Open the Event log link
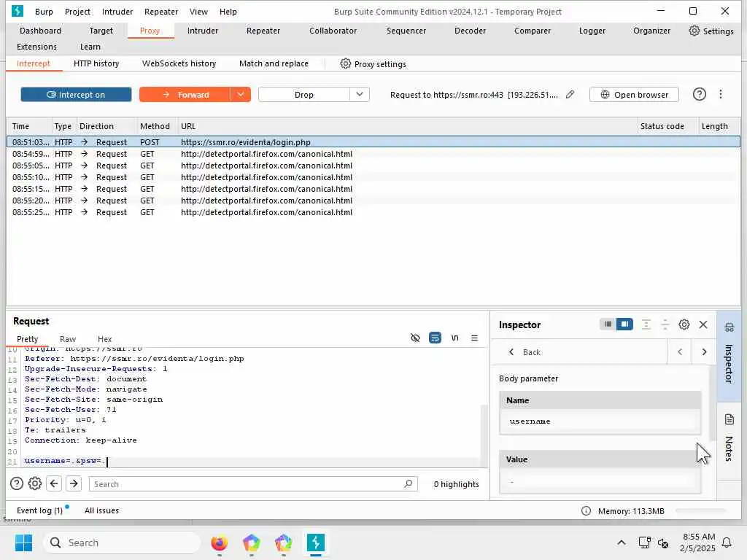Screen dimensions: 747x560 39,510
